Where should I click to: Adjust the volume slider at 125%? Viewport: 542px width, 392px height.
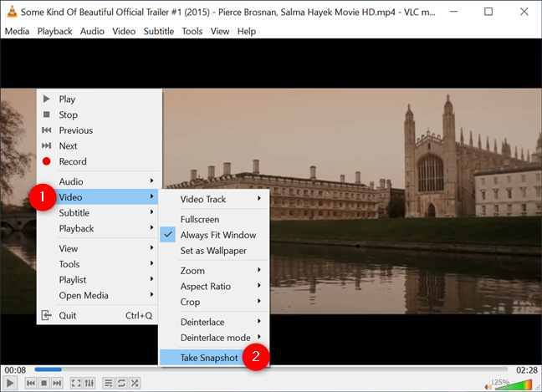[513, 384]
